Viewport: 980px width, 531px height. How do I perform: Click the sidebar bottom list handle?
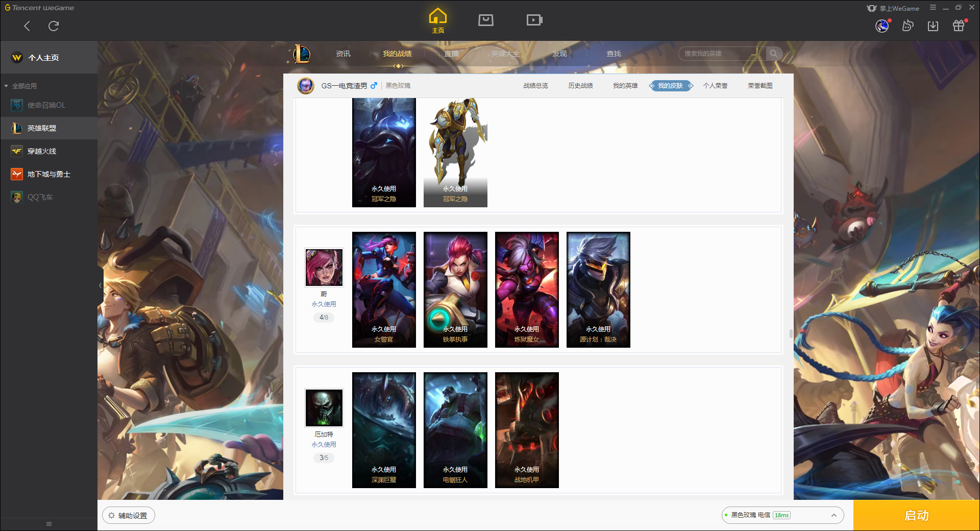(49, 524)
